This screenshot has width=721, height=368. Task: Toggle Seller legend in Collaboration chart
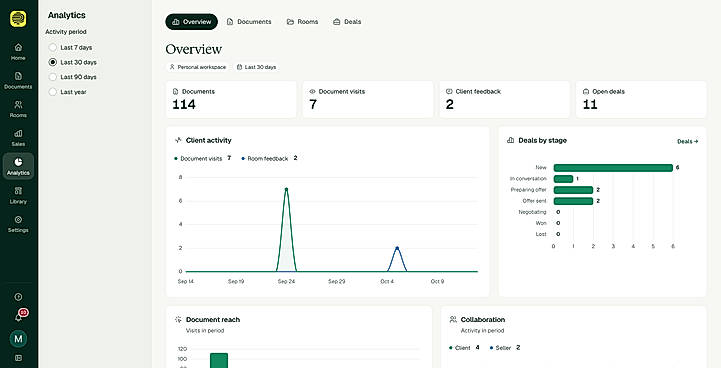click(505, 348)
